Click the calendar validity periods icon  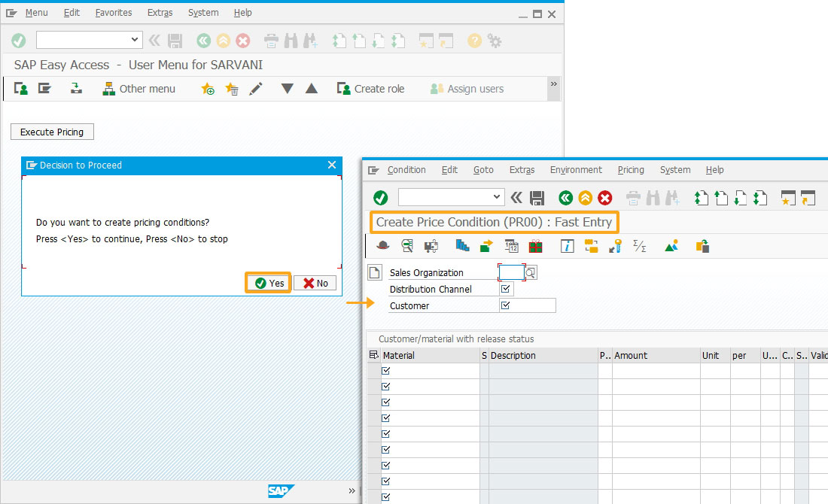511,246
